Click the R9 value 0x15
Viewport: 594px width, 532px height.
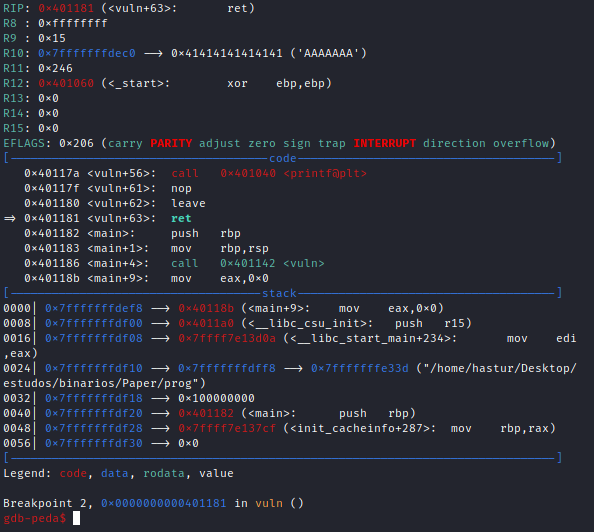[52, 38]
